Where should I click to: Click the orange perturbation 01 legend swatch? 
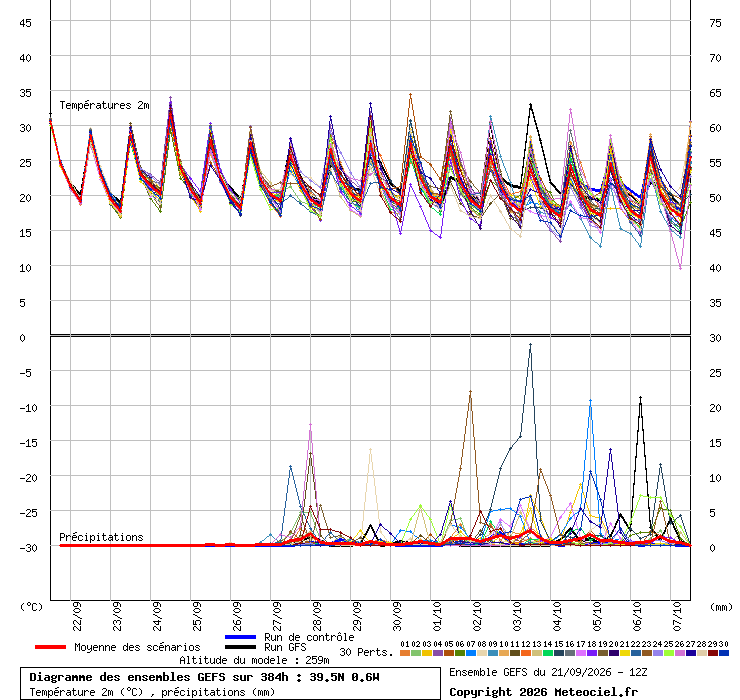404,653
